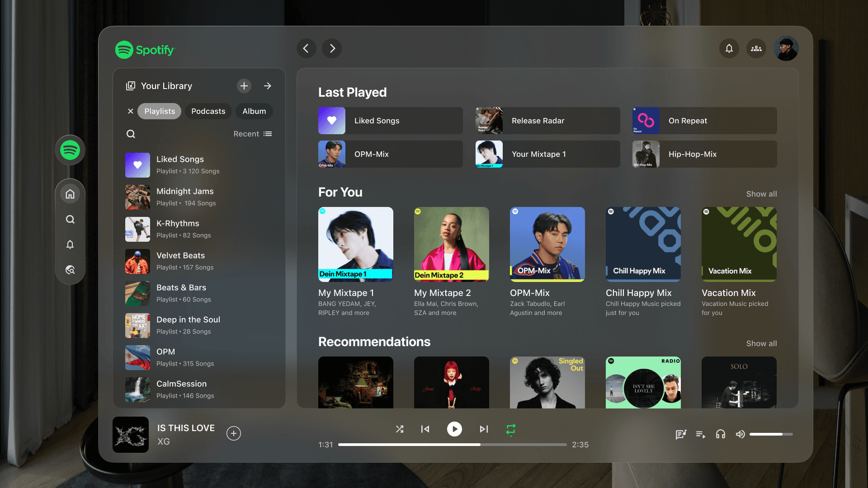Screen dimensions: 868x488
Task: Show all Recommendations
Action: tap(761, 343)
